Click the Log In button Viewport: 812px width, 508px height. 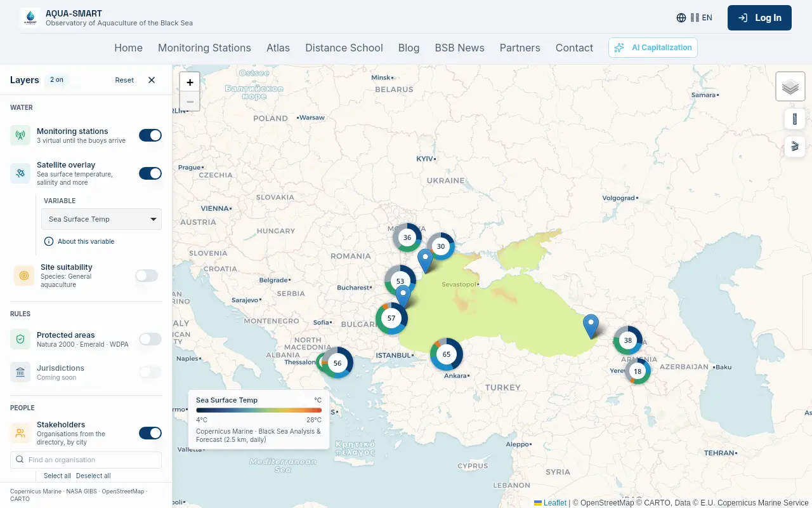[759, 18]
